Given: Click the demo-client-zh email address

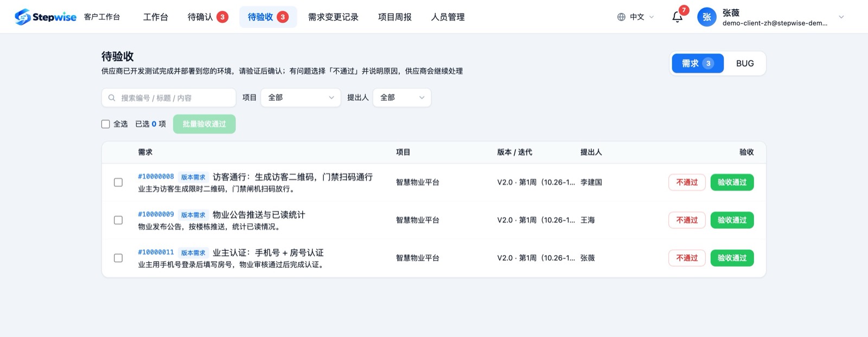Looking at the screenshot, I should pyautogui.click(x=775, y=23).
